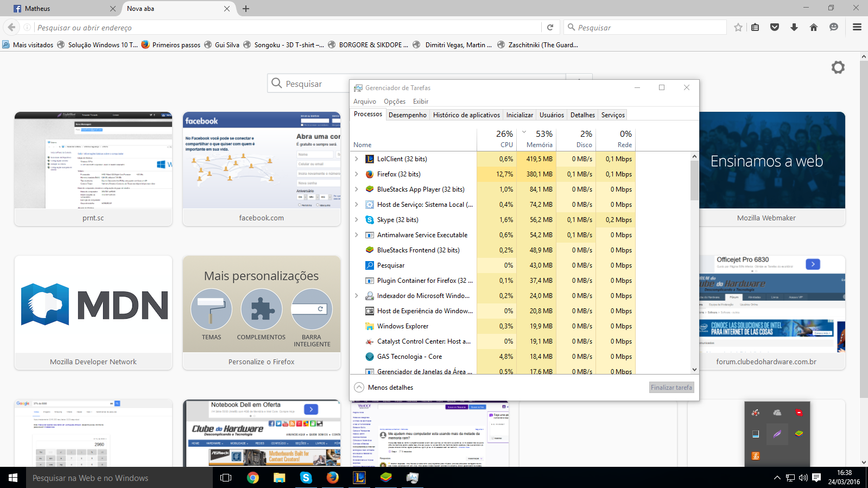Click the Firefox back arrow button
The width and height of the screenshot is (868, 488).
click(11, 27)
